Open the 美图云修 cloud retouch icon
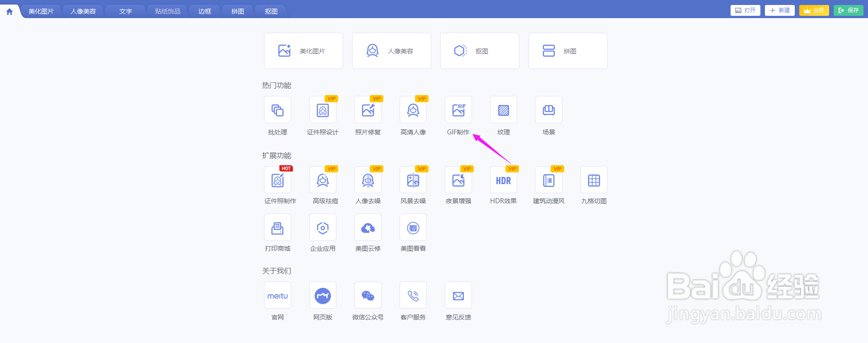Image resolution: width=868 pixels, height=343 pixels. pos(368,227)
